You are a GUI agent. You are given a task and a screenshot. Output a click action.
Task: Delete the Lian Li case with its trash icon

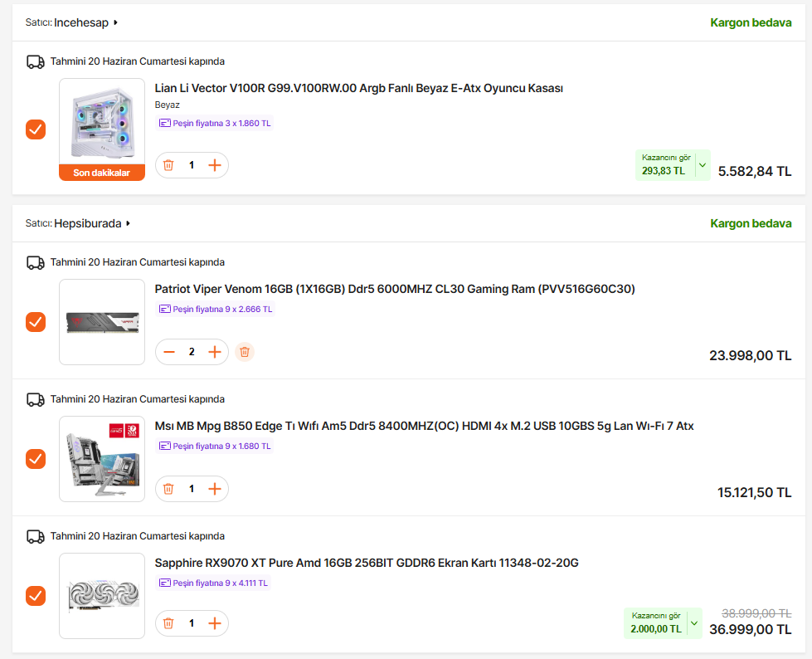pyautogui.click(x=168, y=165)
